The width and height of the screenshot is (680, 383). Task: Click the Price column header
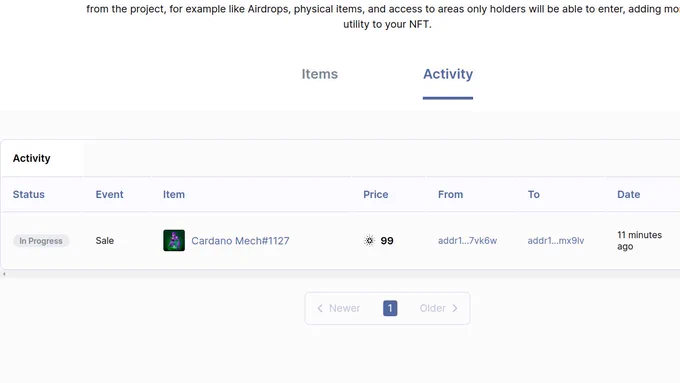click(x=376, y=194)
